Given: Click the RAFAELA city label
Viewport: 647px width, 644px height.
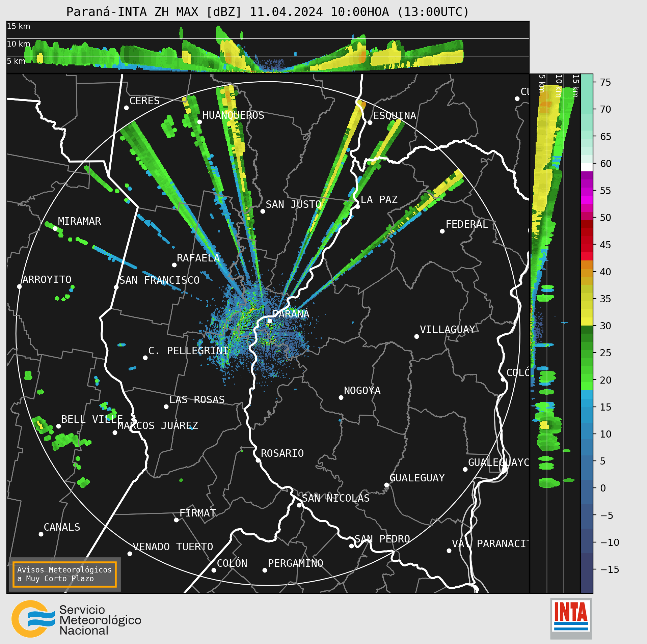Looking at the screenshot, I should pos(198,258).
